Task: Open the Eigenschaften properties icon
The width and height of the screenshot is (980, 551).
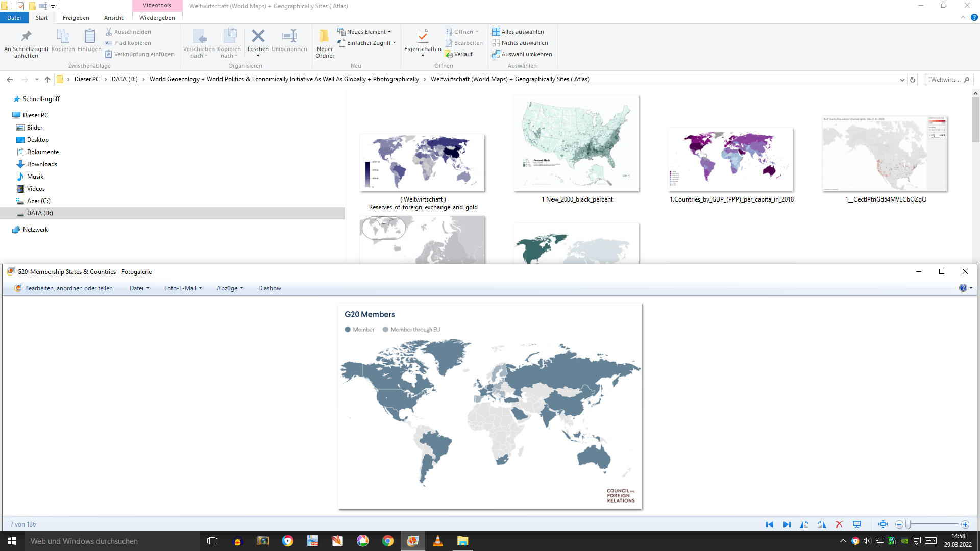Action: click(423, 43)
